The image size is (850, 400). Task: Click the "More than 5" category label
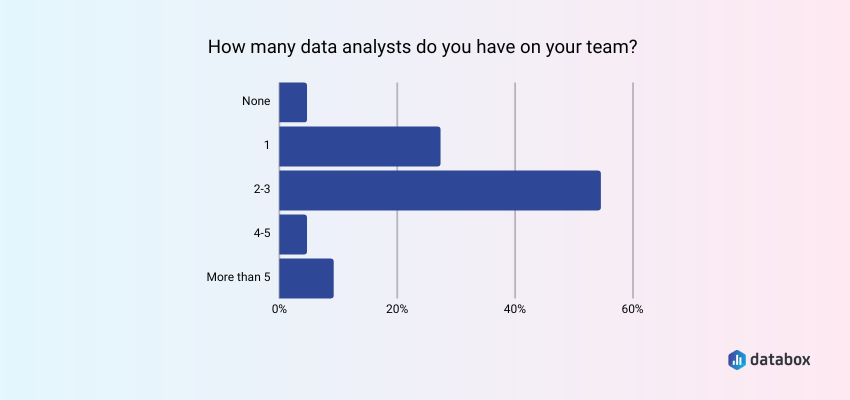point(238,278)
